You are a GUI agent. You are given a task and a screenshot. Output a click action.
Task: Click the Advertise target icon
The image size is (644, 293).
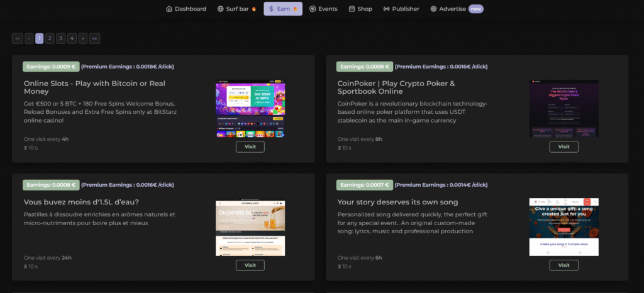pyautogui.click(x=433, y=9)
